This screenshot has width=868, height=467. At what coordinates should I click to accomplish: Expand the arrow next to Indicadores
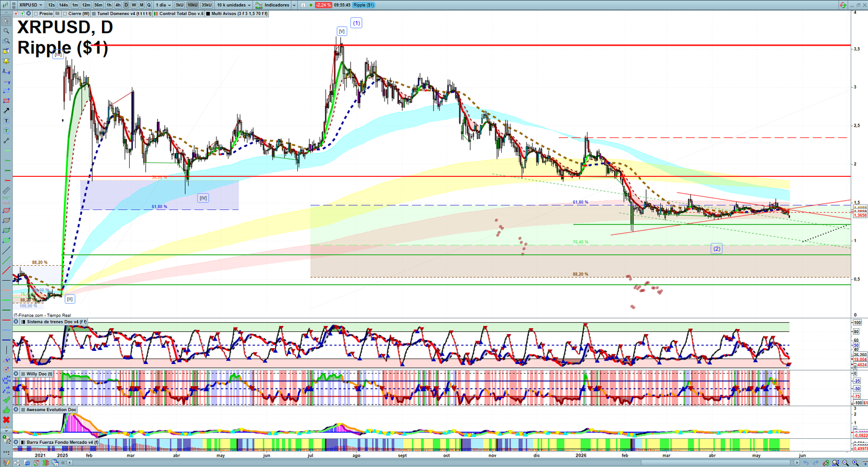294,5
